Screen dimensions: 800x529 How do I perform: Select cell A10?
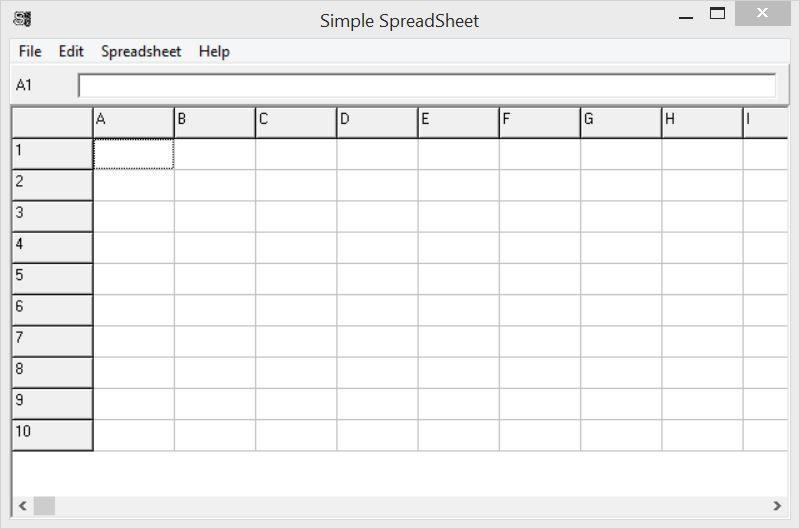pos(134,435)
